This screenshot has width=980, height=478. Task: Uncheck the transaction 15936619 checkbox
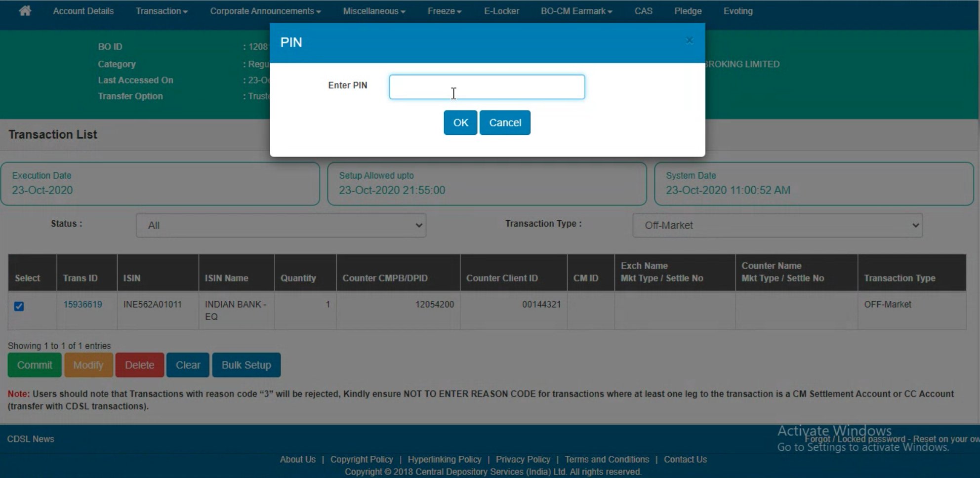pyautogui.click(x=19, y=306)
